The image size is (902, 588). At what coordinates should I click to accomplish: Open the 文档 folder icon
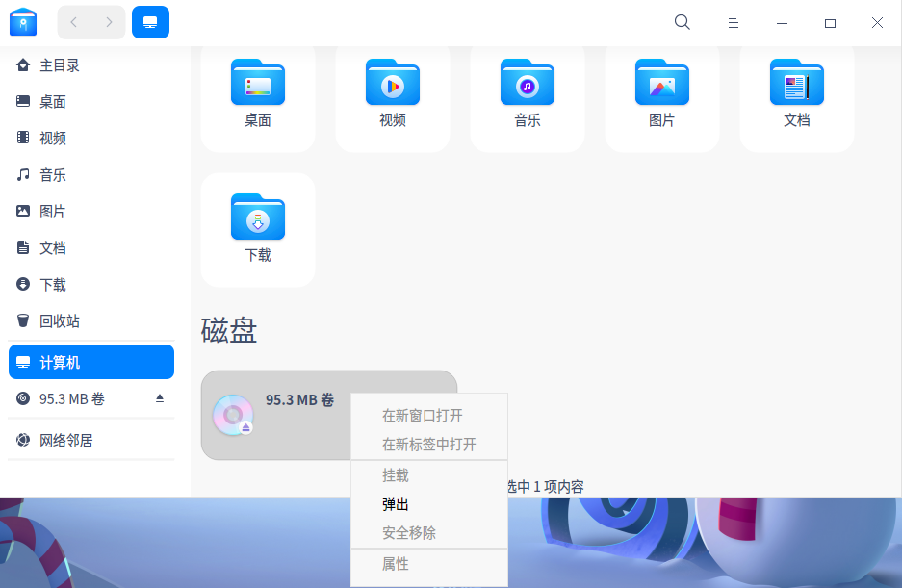796,83
